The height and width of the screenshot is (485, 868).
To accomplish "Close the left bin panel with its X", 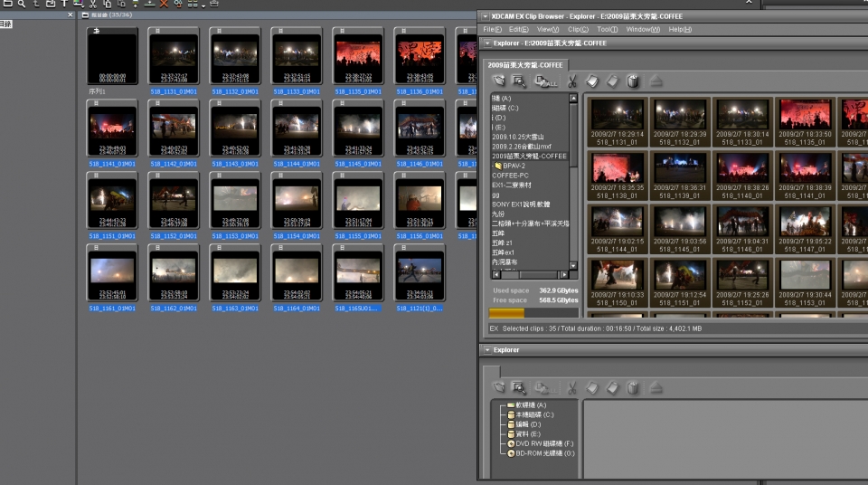I will (71, 14).
